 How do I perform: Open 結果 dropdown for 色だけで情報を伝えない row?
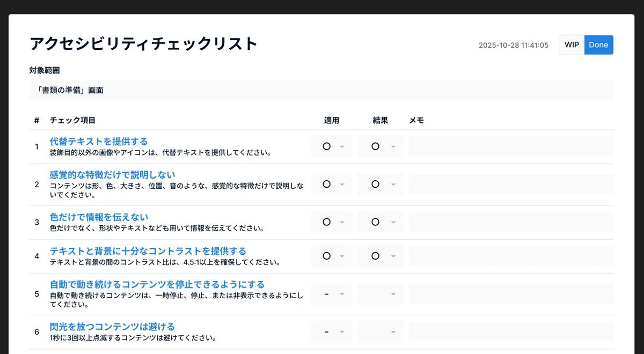pos(380,222)
